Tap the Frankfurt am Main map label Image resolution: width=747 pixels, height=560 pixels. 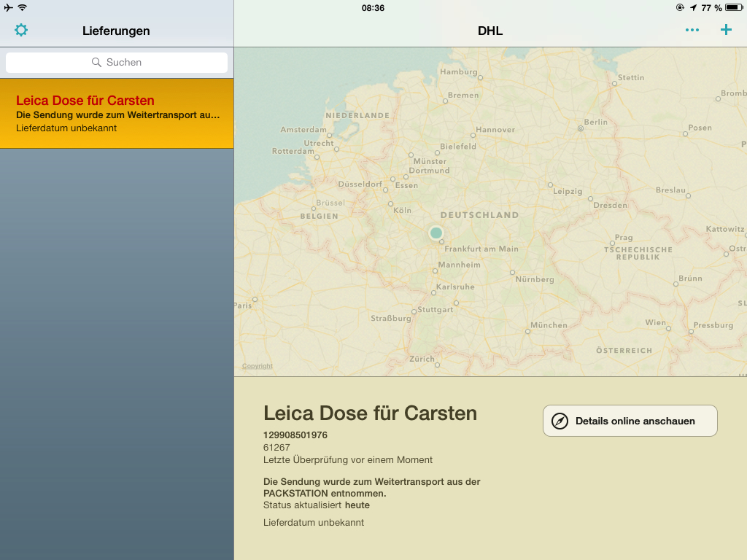(x=481, y=249)
